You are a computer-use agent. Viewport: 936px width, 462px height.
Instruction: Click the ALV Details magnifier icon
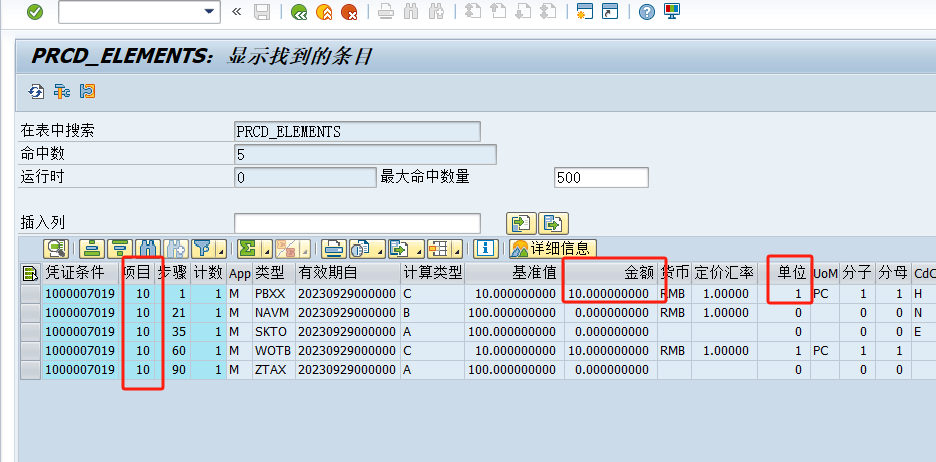56,248
